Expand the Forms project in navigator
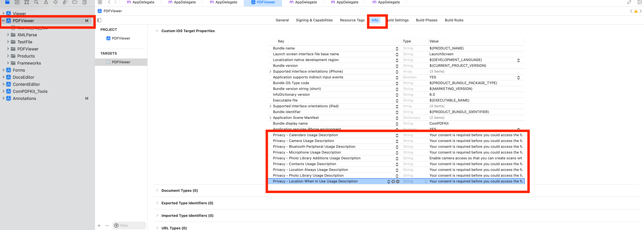Viewport: 644px width, 230px height. point(3,70)
